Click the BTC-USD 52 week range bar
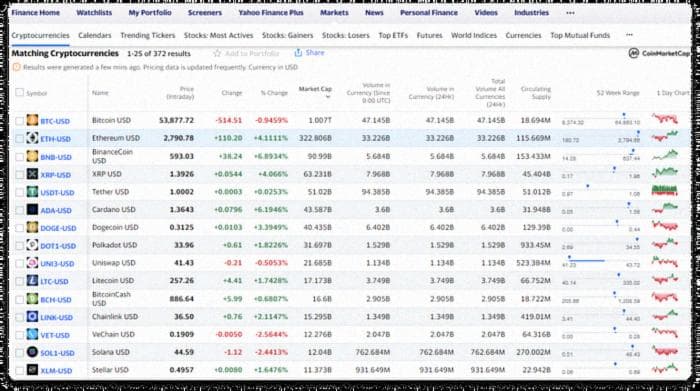Screen dimensions: 700x391 601,120
